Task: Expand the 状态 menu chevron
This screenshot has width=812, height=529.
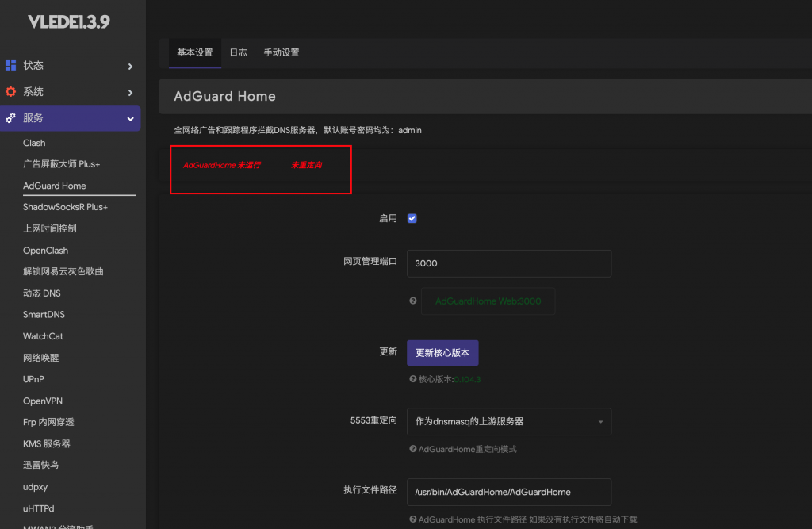Action: (x=131, y=67)
